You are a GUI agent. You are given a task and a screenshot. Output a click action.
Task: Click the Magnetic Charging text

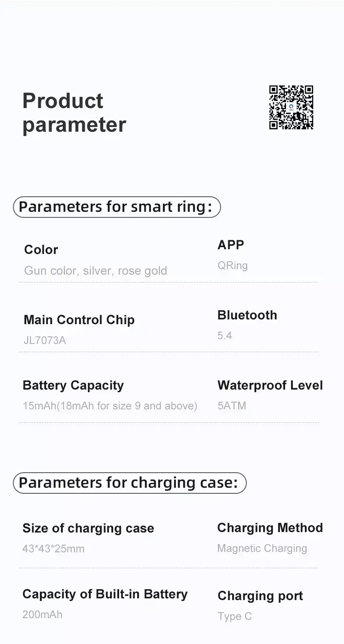pyautogui.click(x=262, y=548)
